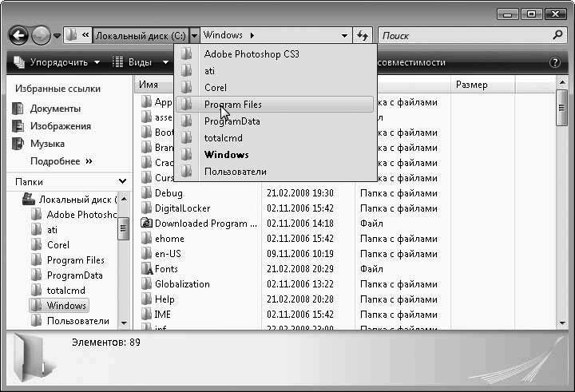The image size is (575, 392).
Task: Expand the Упорядочить dropdown menu
Action: pyautogui.click(x=57, y=62)
